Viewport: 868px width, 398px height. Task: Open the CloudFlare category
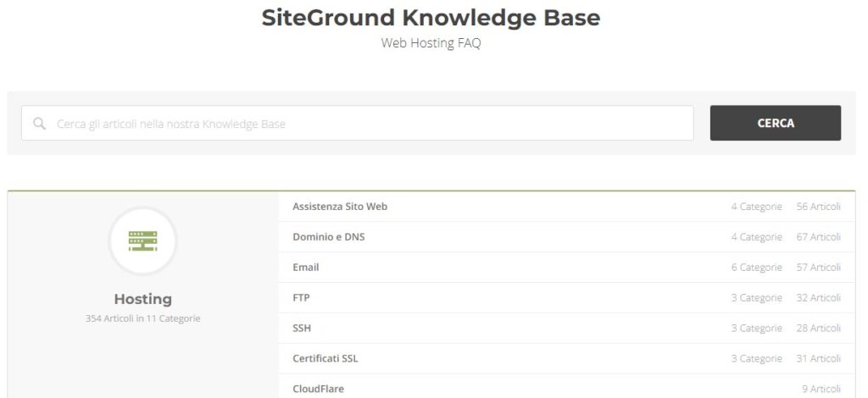click(319, 390)
